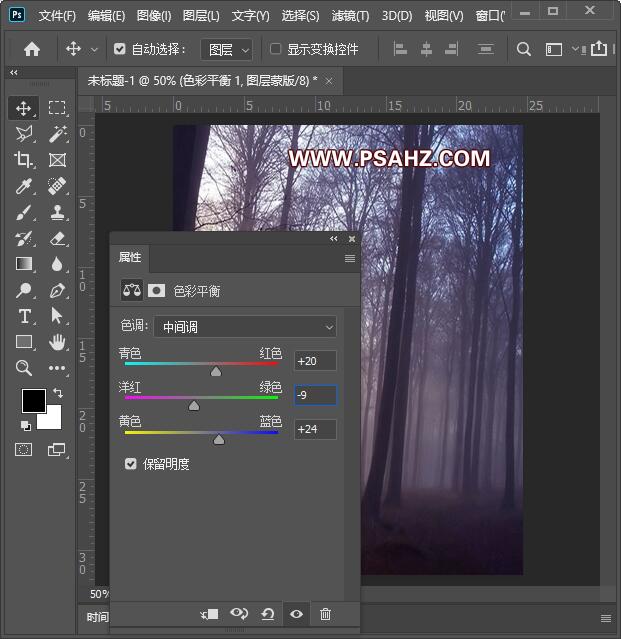Select the Polygonal Lasso tool
This screenshot has height=639, width=621.
click(x=24, y=134)
